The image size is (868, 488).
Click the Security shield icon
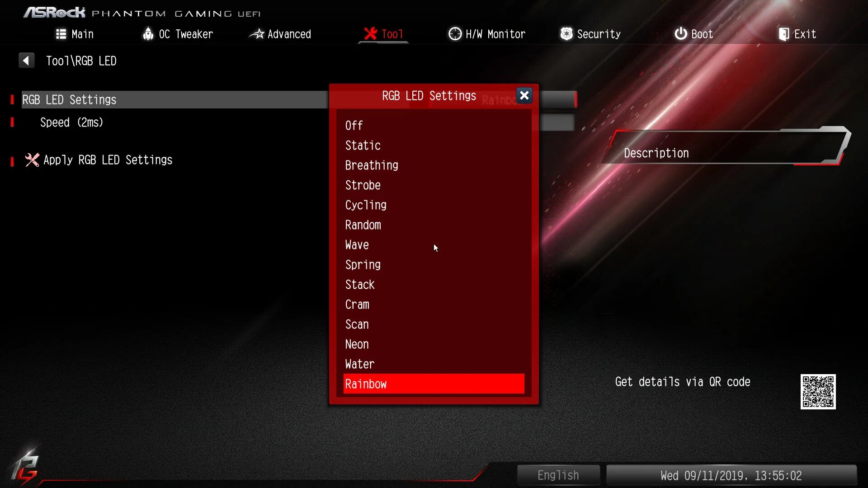(566, 34)
